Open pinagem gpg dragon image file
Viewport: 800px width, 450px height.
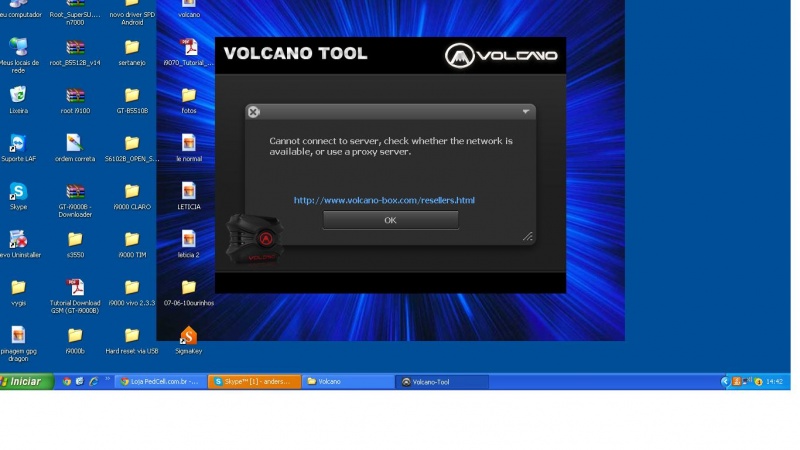pos(18,344)
